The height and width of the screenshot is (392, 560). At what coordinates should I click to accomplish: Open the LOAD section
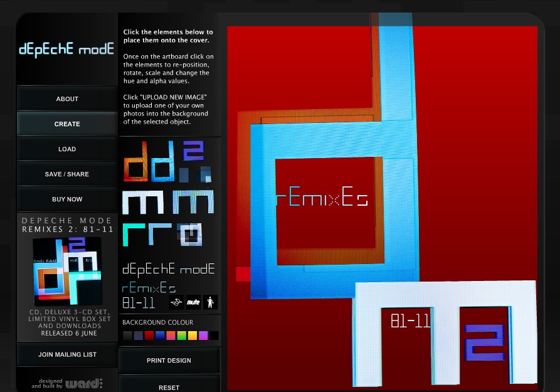[67, 149]
